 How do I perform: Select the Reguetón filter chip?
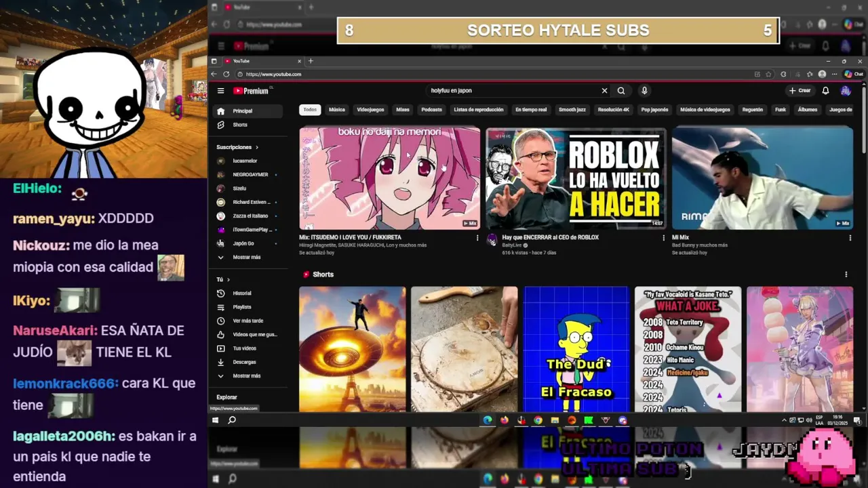(753, 110)
